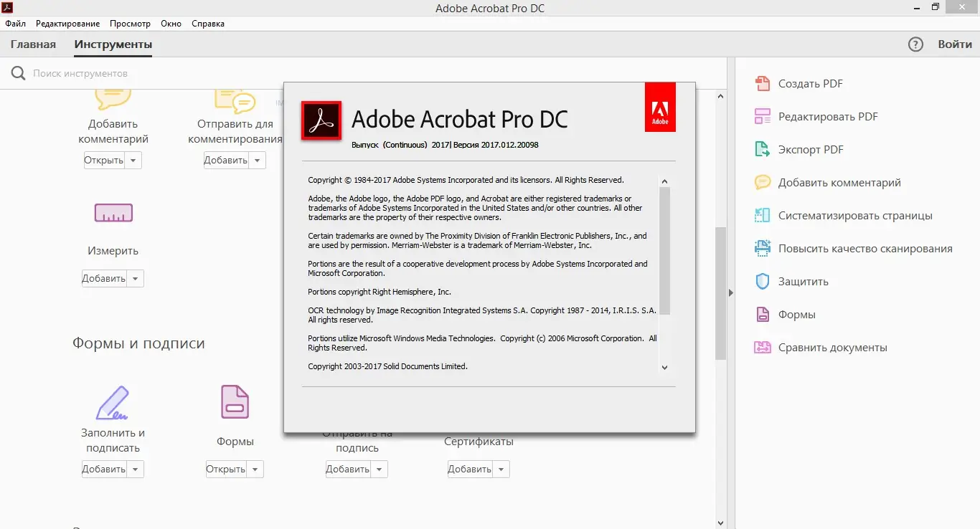Click Добавить button under Отправить на подпись

click(348, 470)
